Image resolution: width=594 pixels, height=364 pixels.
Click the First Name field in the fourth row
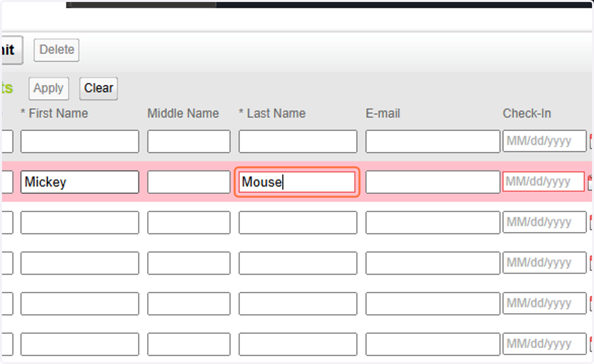[80, 263]
